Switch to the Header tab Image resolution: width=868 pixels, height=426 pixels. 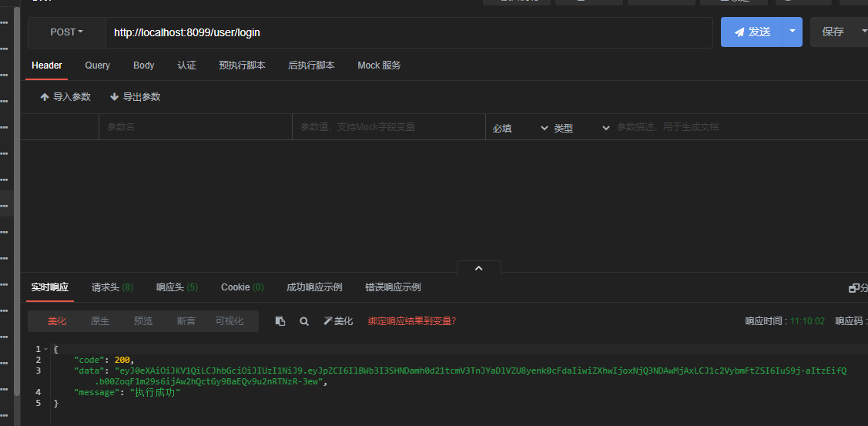coord(46,65)
